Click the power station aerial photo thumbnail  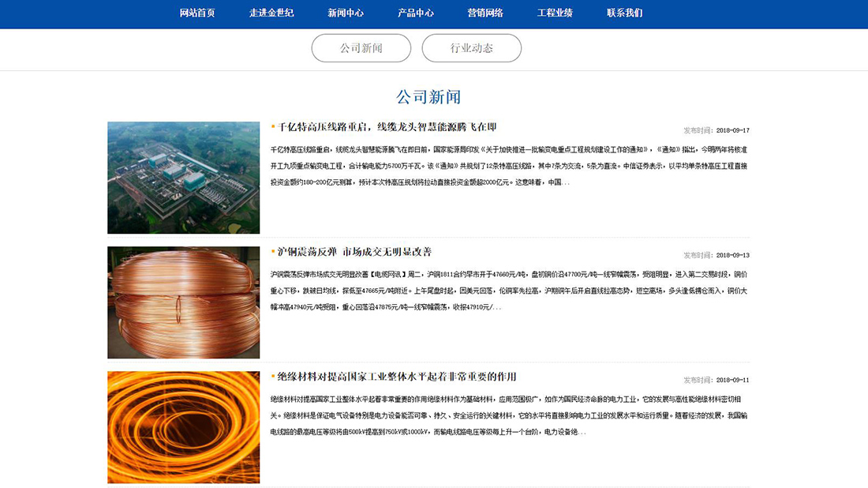183,178
